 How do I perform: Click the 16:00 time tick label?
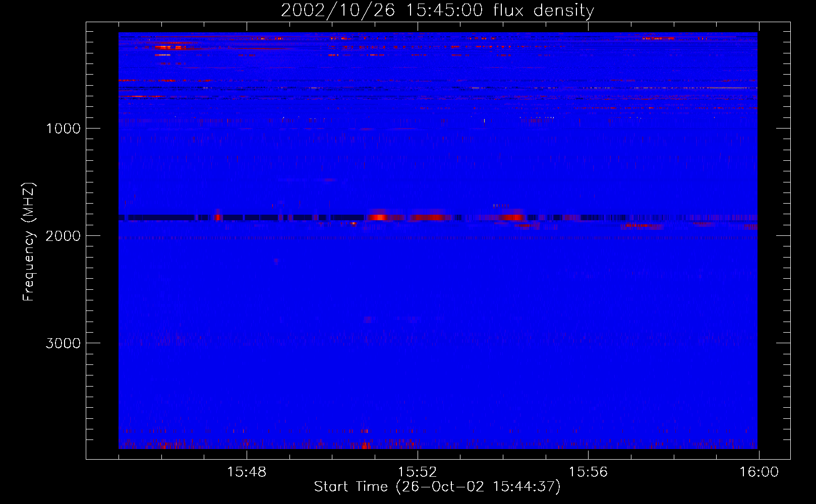click(759, 472)
